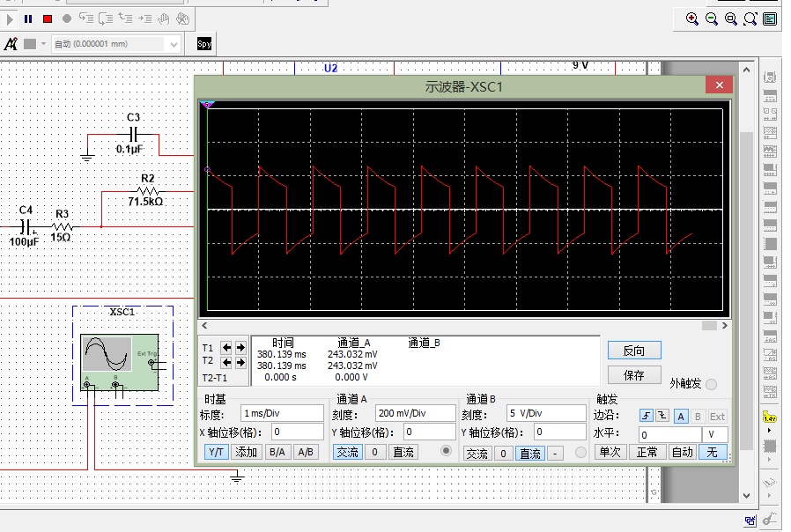
Task: Move cursor T2 right with arrow
Action: tap(240, 362)
